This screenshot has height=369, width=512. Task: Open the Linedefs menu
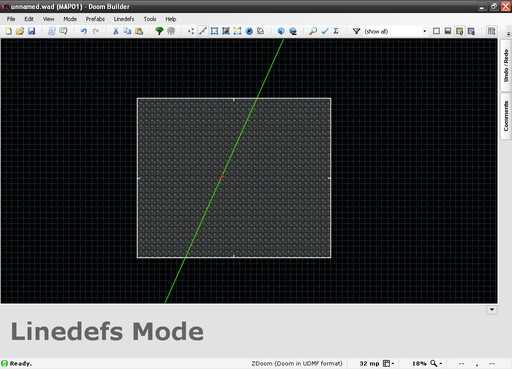tap(124, 19)
